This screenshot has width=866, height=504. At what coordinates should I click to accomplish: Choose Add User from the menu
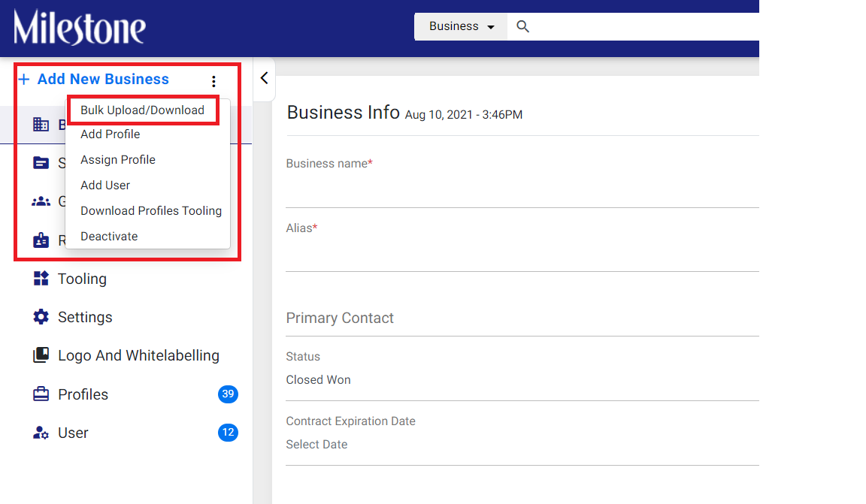pyautogui.click(x=105, y=186)
